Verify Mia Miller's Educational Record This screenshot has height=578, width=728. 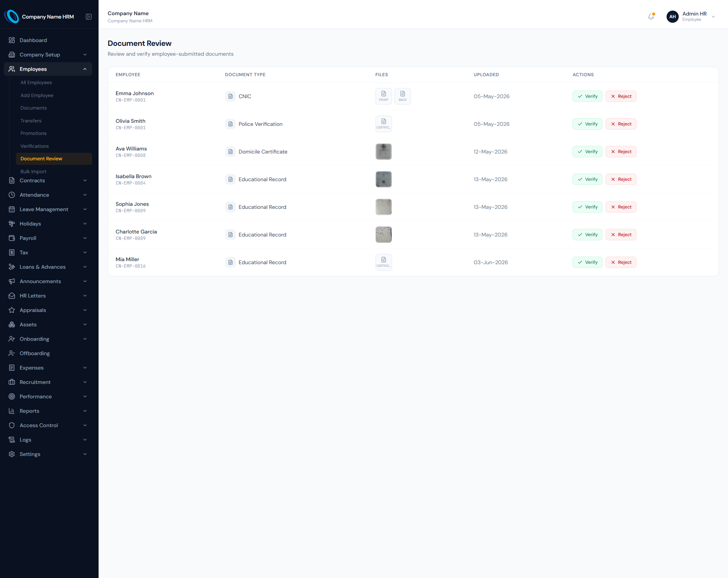point(587,262)
